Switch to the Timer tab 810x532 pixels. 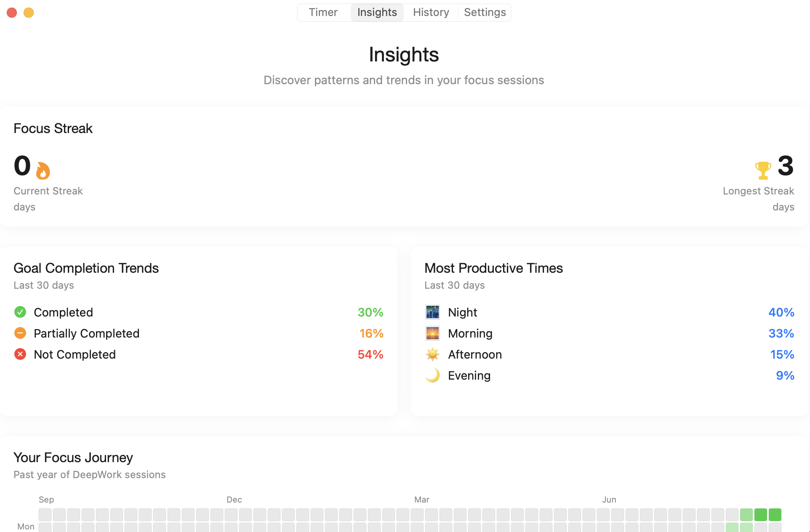[323, 12]
